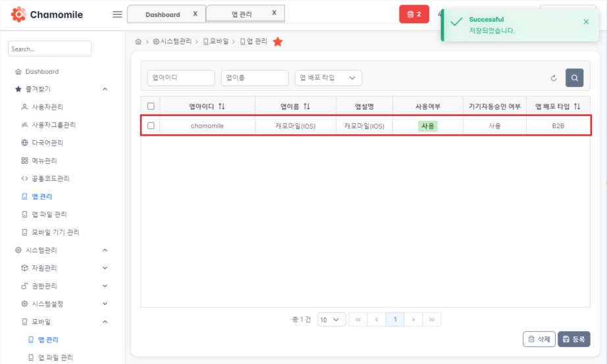
Task: Expand the 자원관리 menu group
Action: tap(105, 268)
